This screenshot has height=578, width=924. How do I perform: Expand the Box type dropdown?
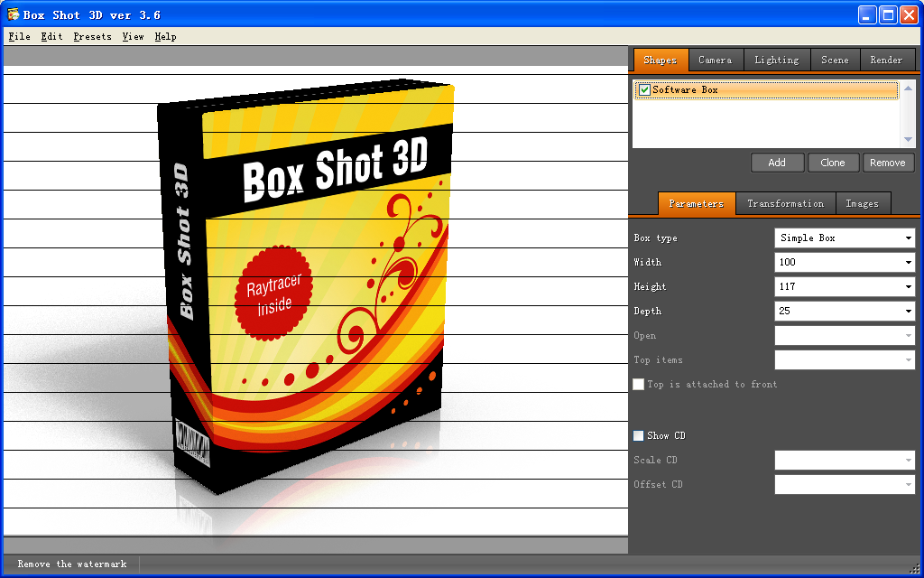click(845, 238)
